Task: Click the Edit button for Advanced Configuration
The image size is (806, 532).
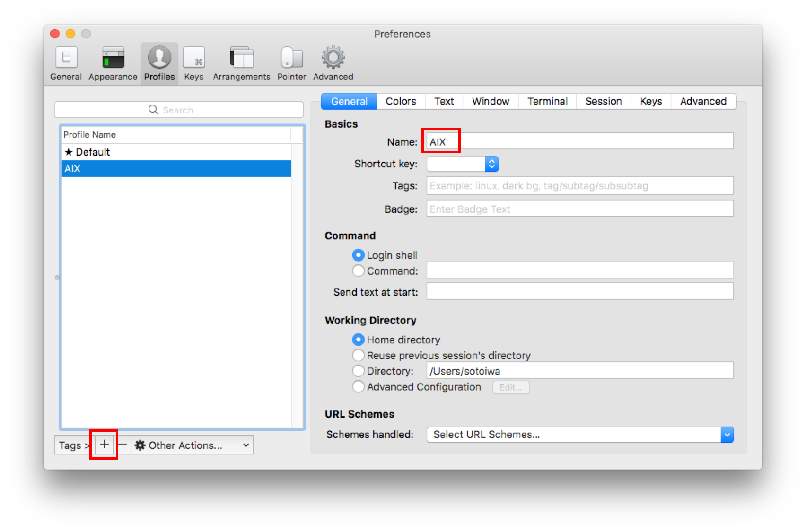Action: coord(510,387)
